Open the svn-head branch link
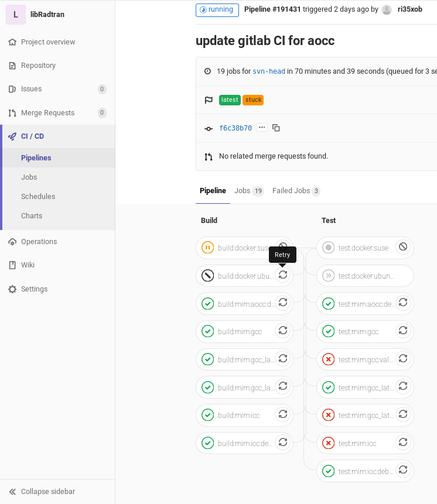The height and width of the screenshot is (504, 437). click(x=269, y=71)
